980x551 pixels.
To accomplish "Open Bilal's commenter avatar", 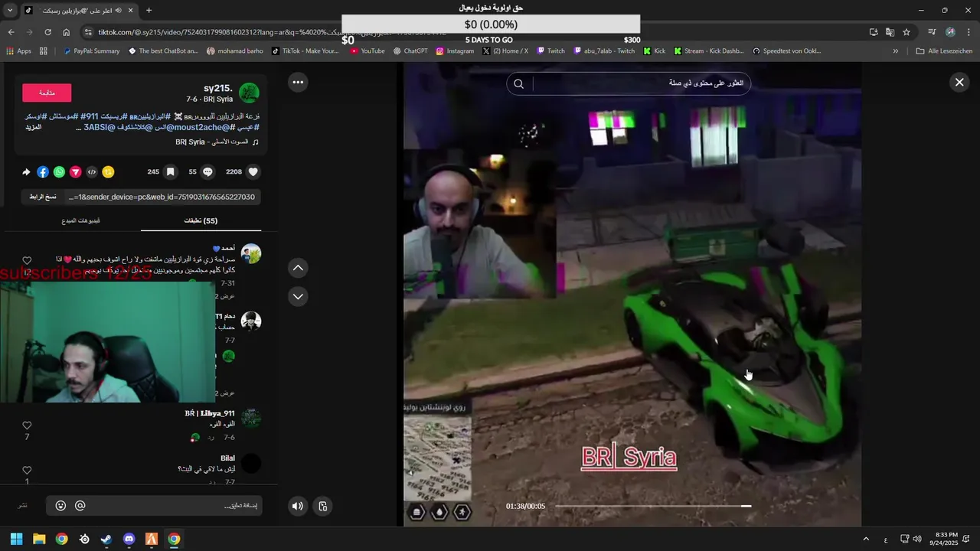I will [x=250, y=463].
